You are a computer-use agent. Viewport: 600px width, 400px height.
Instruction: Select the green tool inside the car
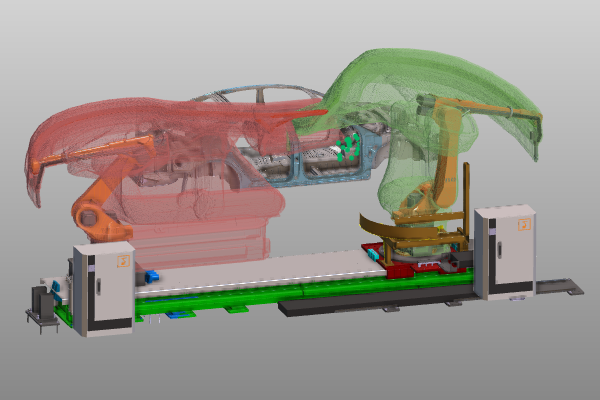point(348,148)
